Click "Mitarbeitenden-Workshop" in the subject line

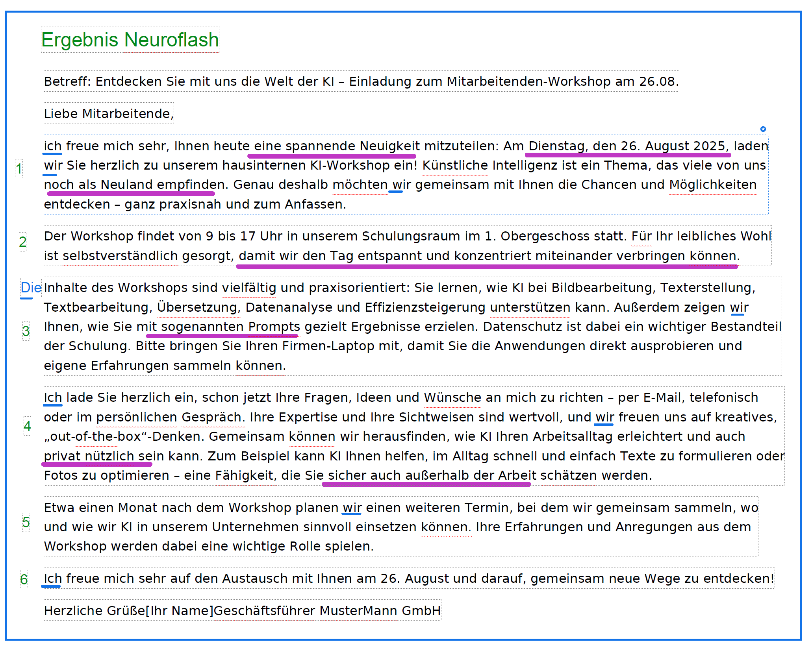pyautogui.click(x=528, y=81)
